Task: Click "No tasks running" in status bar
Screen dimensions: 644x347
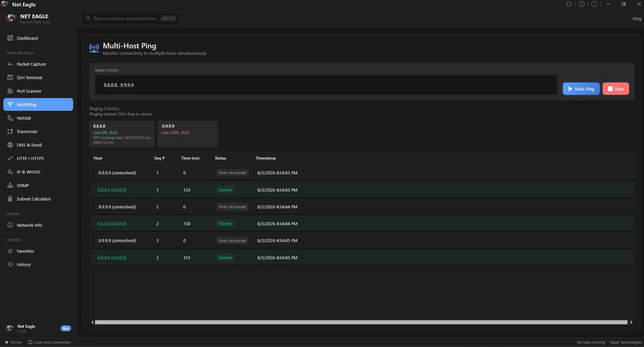Action: 591,343
